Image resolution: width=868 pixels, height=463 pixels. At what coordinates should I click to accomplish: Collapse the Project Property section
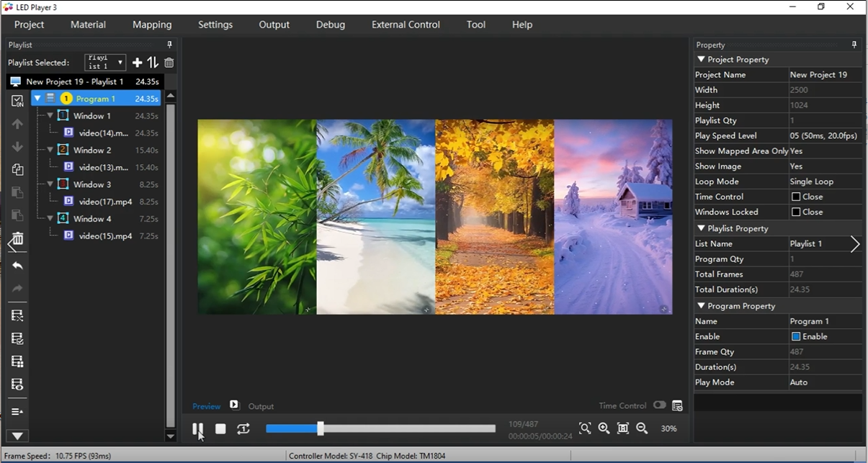click(x=701, y=60)
